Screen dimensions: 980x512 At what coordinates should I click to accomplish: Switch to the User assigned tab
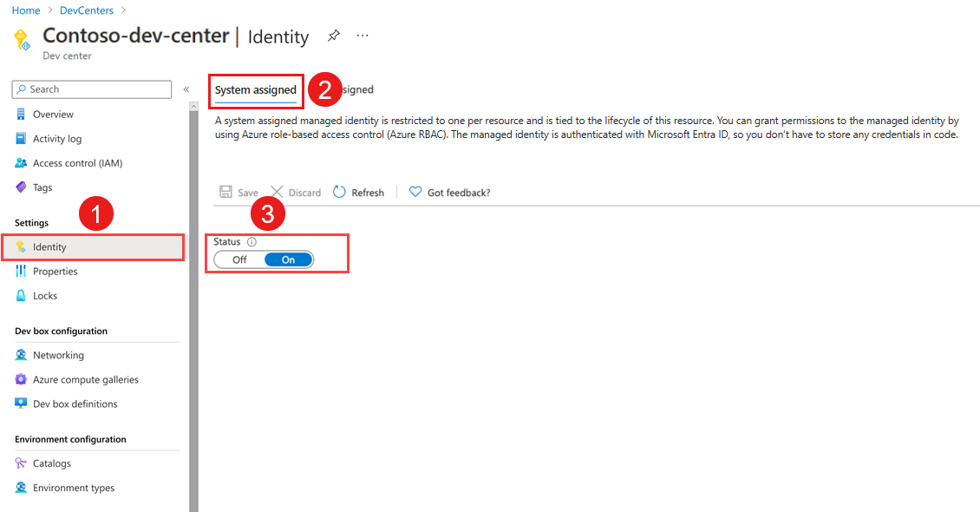(x=358, y=89)
